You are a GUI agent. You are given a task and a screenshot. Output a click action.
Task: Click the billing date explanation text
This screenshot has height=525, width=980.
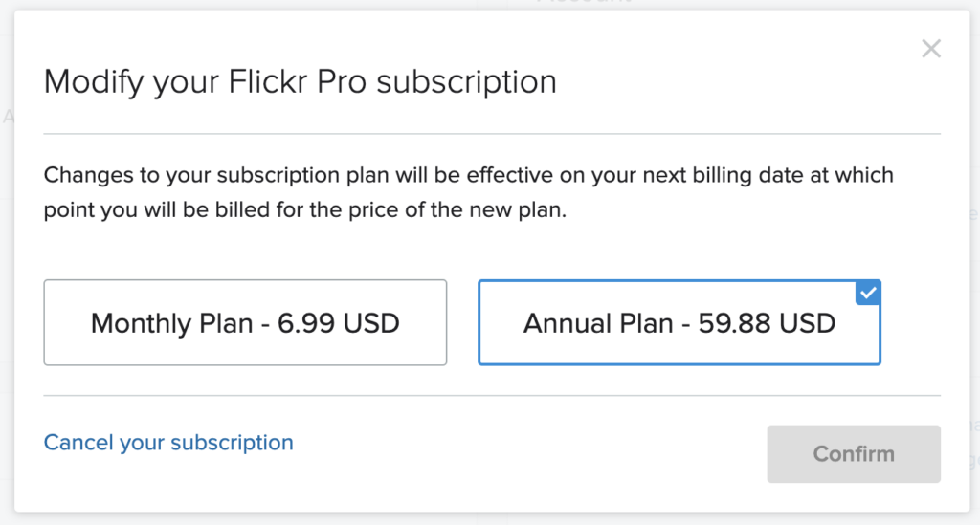point(469,193)
